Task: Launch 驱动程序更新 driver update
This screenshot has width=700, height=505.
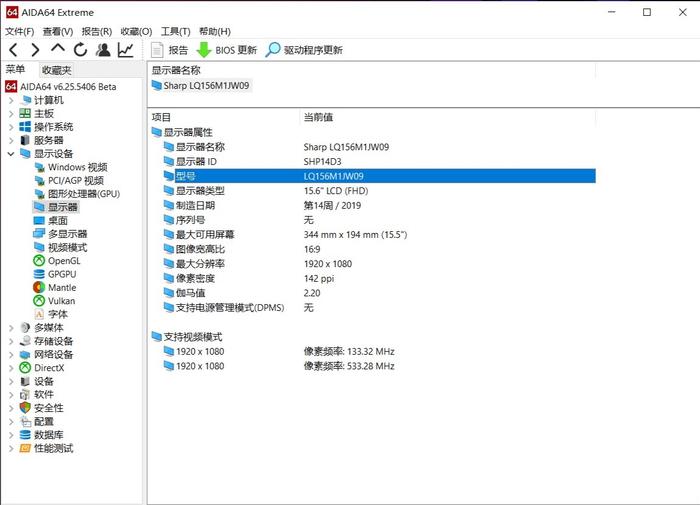Action: coord(304,50)
